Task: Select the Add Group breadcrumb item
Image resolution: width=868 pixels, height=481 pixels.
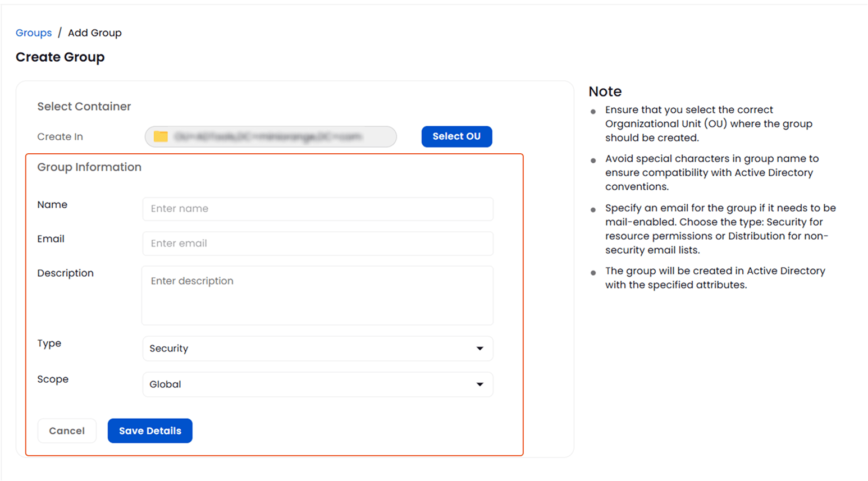Action: [x=95, y=33]
